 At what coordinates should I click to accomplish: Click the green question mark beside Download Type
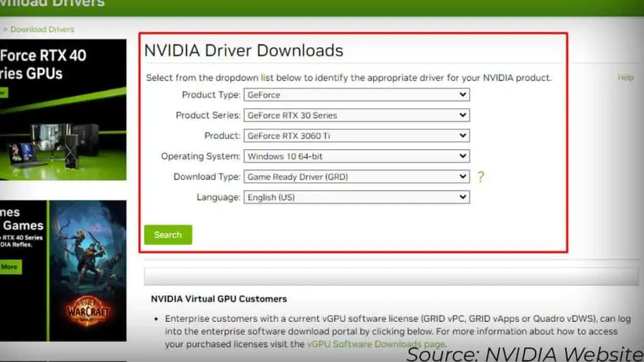481,177
